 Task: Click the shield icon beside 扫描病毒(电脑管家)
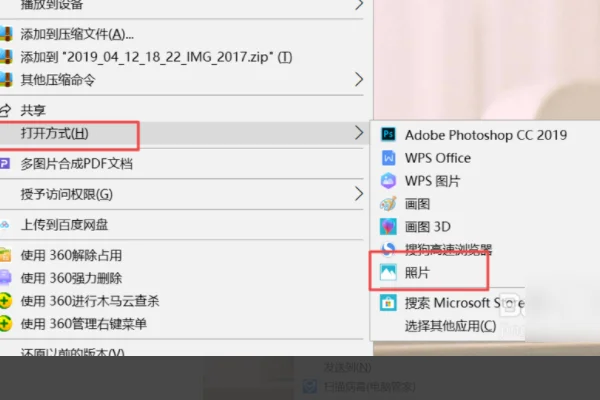coord(310,386)
